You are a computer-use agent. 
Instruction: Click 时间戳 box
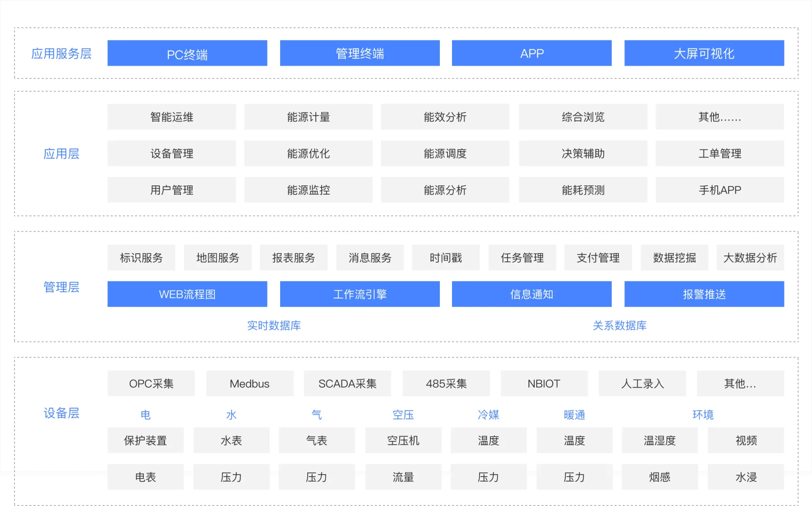click(x=446, y=258)
